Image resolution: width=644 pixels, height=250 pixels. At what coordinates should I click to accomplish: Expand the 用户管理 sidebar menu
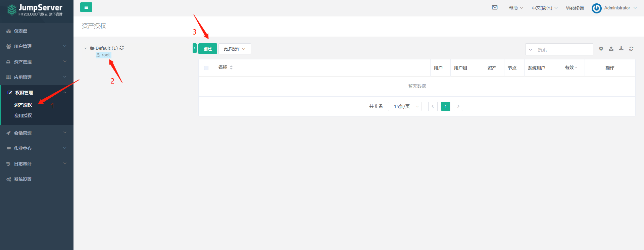[37, 46]
